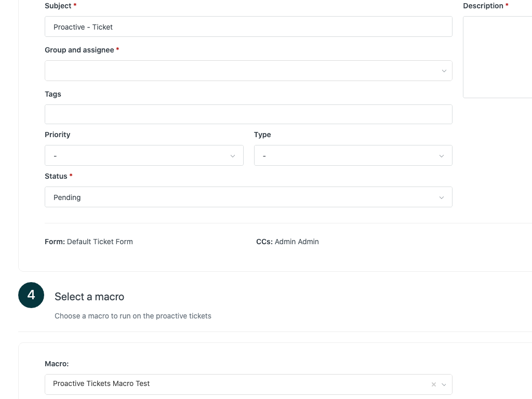Click the chevron arrow in the Type field

[442, 156]
